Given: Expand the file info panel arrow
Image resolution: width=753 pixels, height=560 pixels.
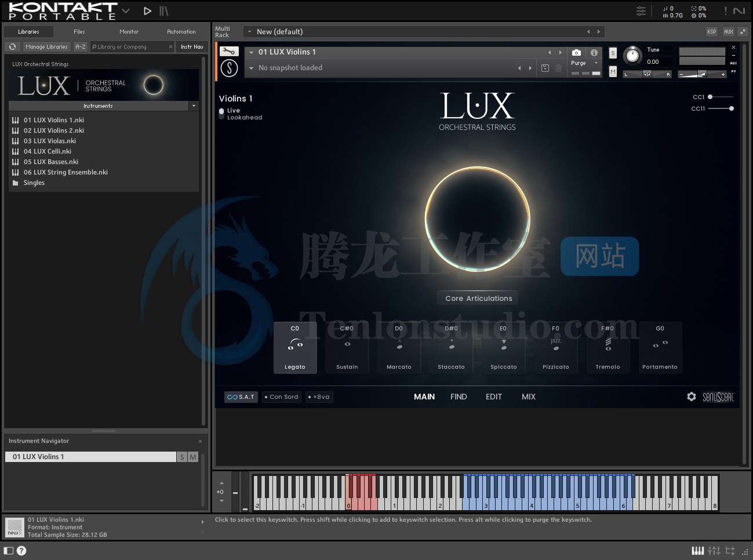Looking at the screenshot, I should (x=202, y=522).
